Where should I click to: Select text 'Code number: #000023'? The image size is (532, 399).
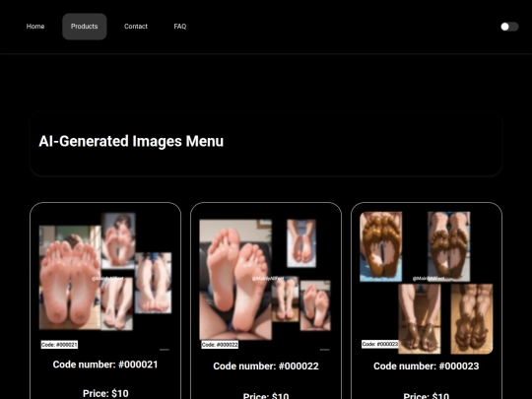(427, 366)
